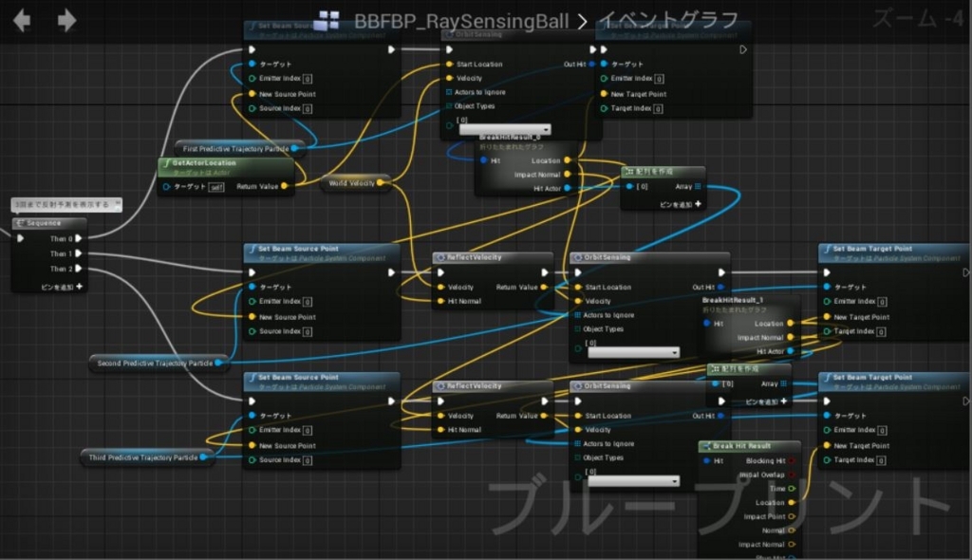972x560 pixels.
Task: Click the Blocking Hit boolean pin
Action: (792, 460)
